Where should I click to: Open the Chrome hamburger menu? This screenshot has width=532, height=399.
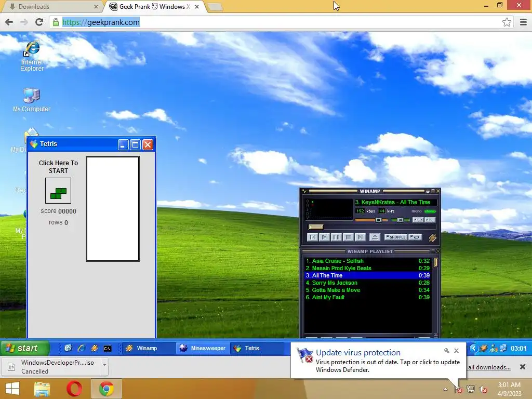523,22
